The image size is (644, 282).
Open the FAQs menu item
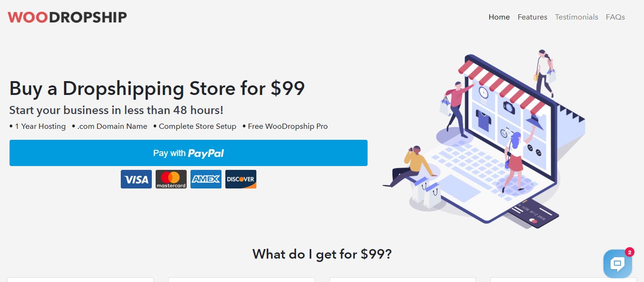point(615,17)
